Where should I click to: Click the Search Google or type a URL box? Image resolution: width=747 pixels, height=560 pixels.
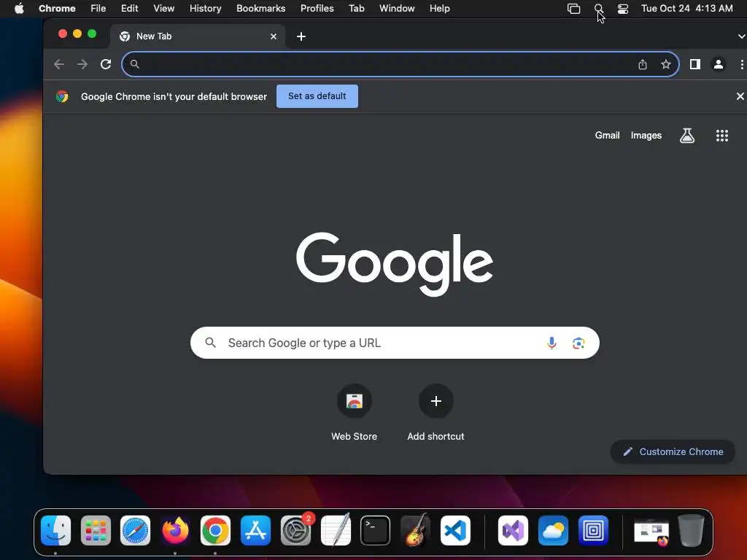click(x=395, y=343)
